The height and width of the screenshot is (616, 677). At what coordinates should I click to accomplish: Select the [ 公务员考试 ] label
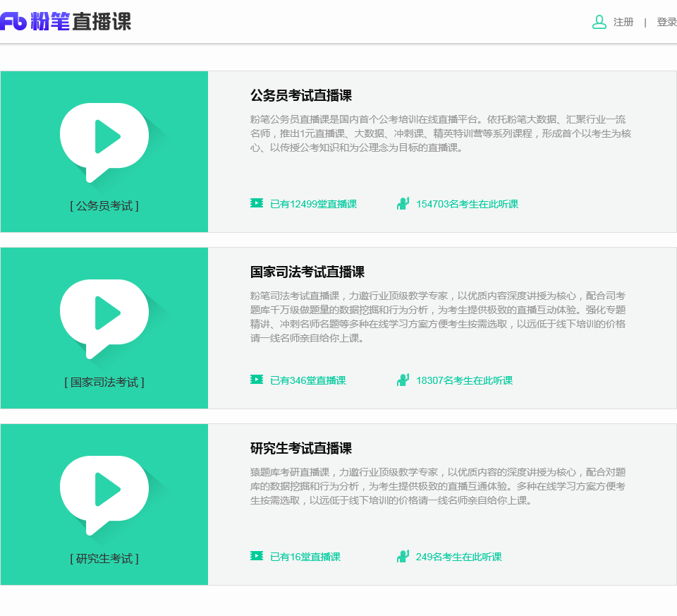point(104,206)
